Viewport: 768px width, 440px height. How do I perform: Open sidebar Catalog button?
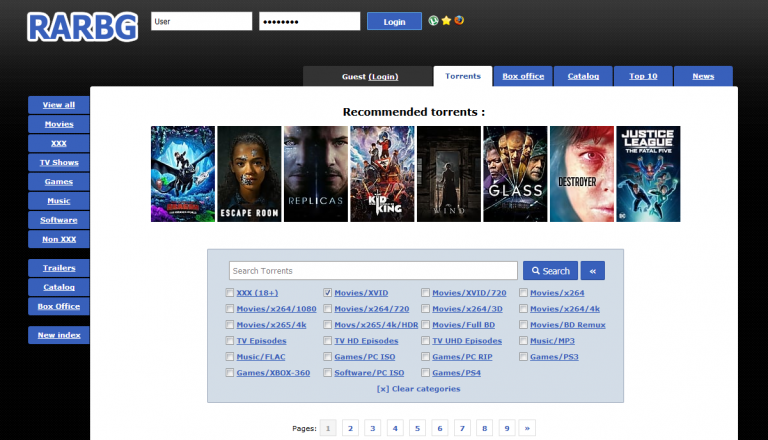[59, 287]
